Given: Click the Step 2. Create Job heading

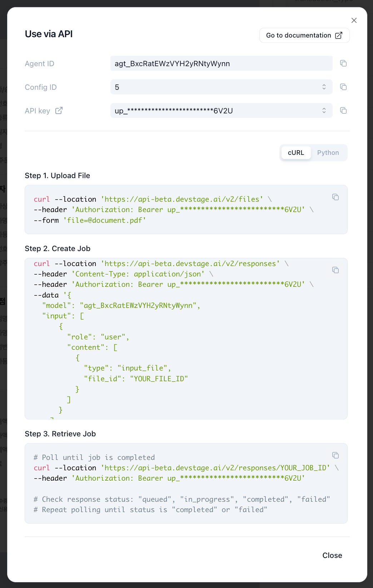Looking at the screenshot, I should 58,249.
